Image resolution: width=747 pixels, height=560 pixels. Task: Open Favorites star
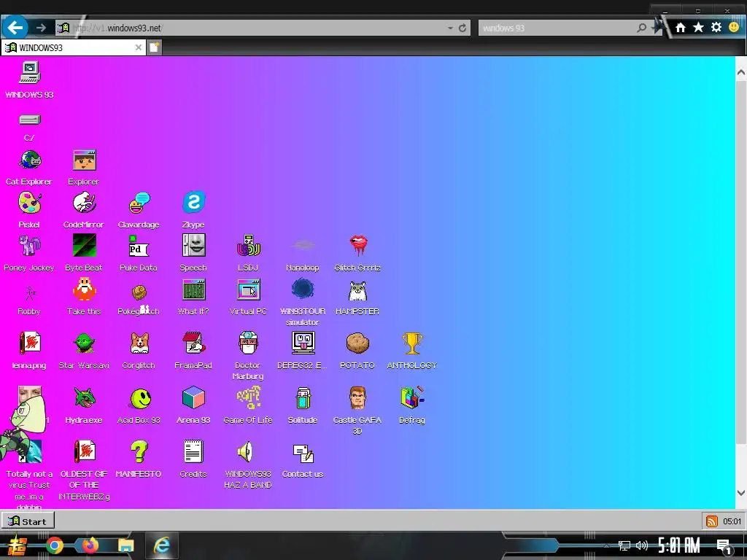coord(698,27)
